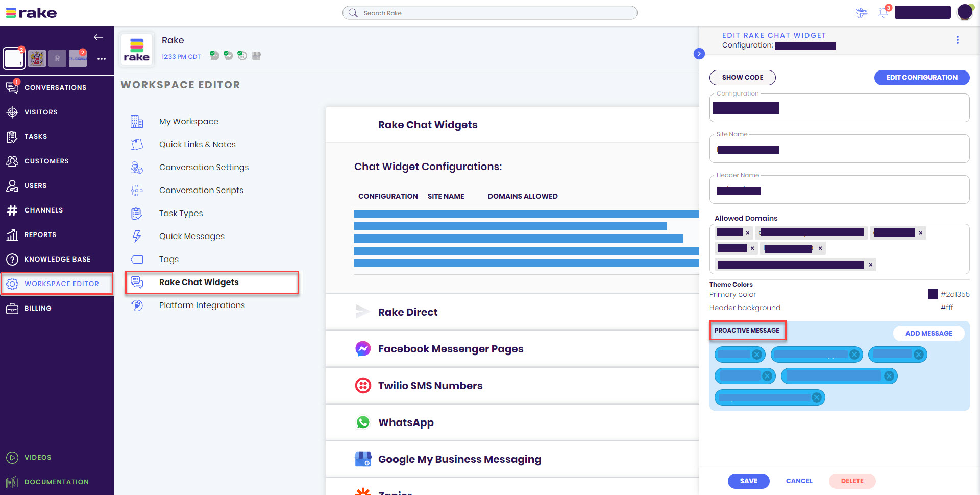Expand Google My Business Messaging section
Image resolution: width=980 pixels, height=495 pixels.
512,459
